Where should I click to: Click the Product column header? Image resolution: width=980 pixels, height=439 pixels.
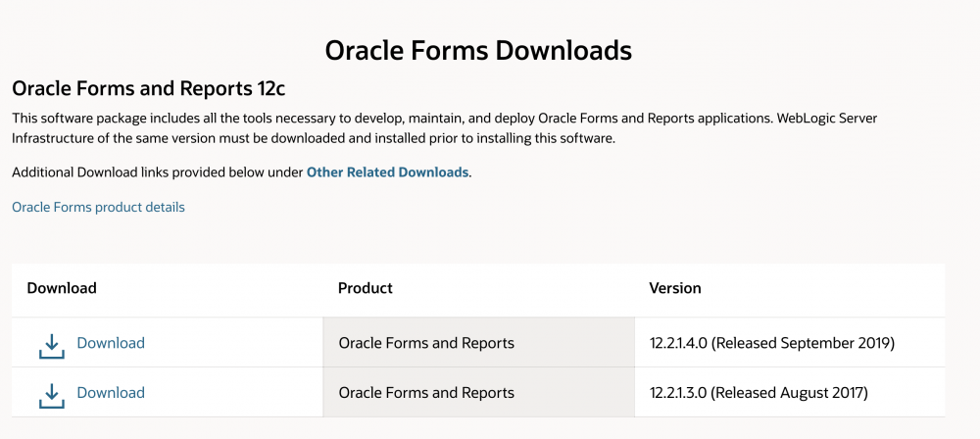[365, 288]
